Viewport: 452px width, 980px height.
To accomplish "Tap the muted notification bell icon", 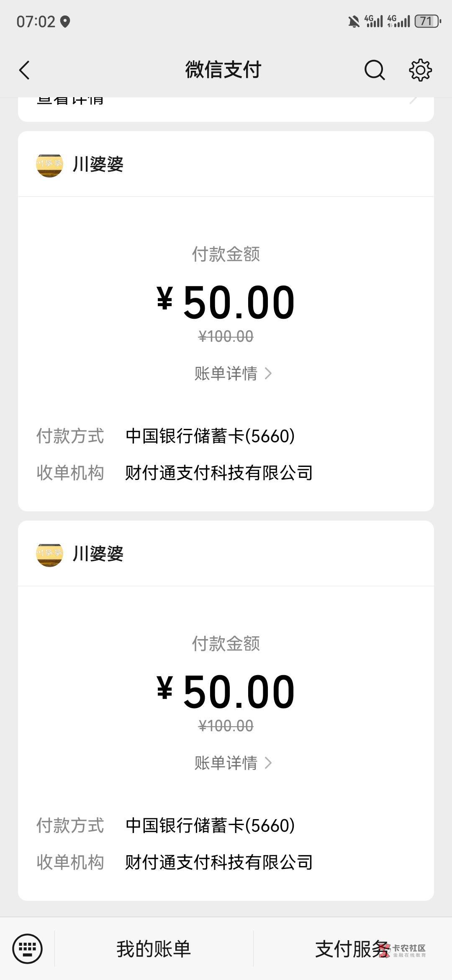I will tap(354, 21).
